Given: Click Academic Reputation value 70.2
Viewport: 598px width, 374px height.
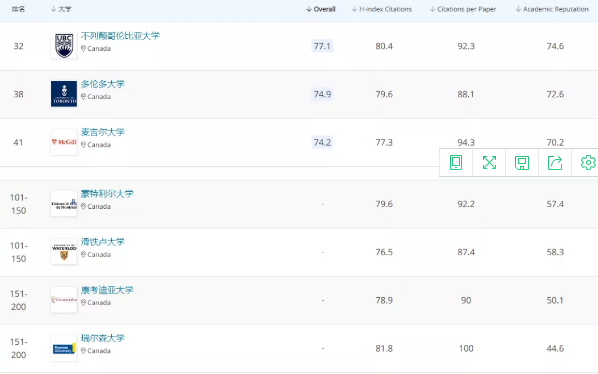Looking at the screenshot, I should coord(555,142).
